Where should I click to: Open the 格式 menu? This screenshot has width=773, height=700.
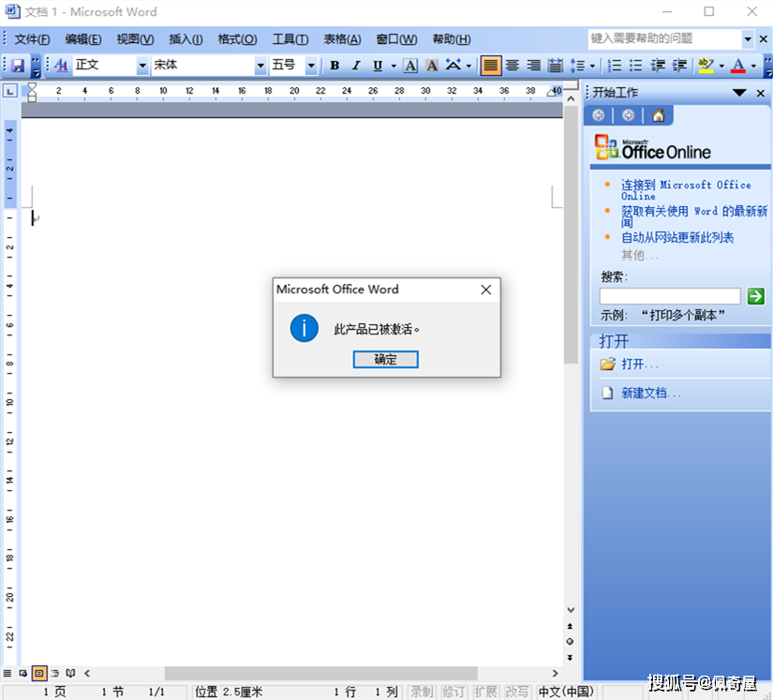tap(237, 39)
